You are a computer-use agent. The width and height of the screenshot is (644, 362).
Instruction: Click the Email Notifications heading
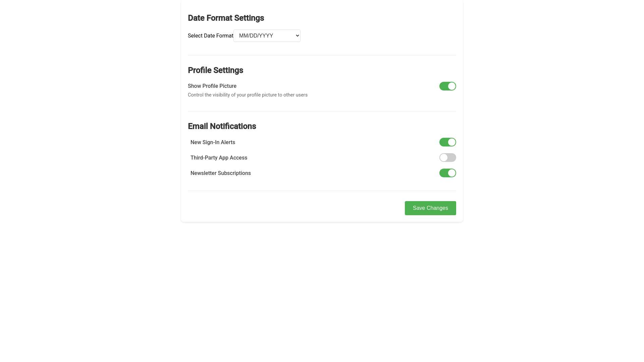click(x=222, y=126)
